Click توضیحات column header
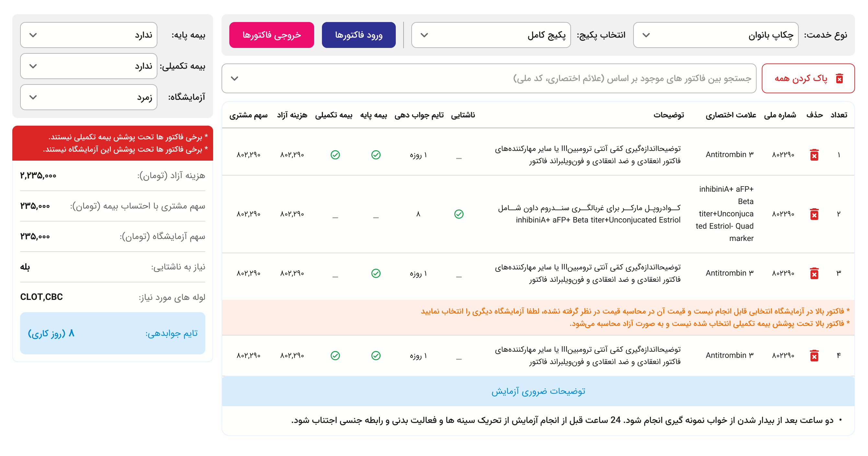Screen dimensions: 868x456 pos(669,115)
